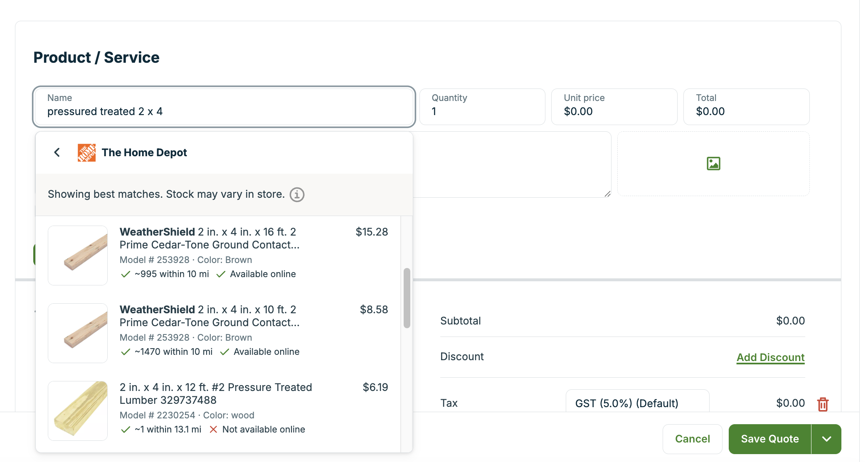Image resolution: width=868 pixels, height=462 pixels.
Task: Open the GST (5.0%) tax rate dropdown
Action: (637, 403)
